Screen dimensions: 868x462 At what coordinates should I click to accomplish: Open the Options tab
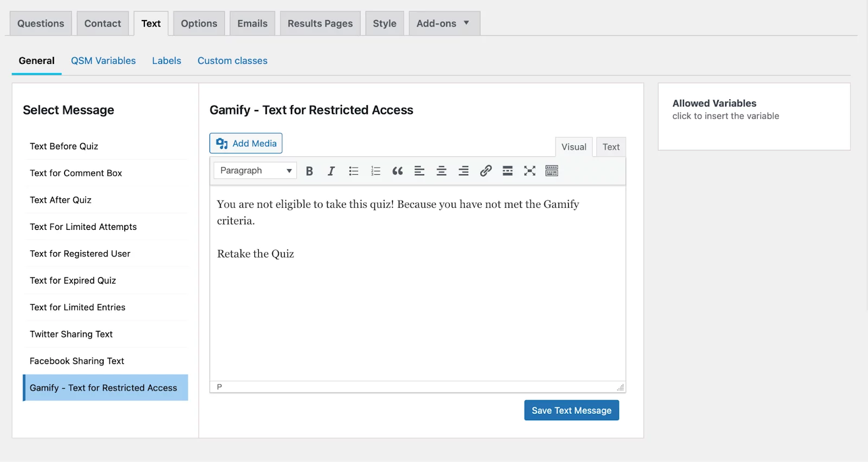pyautogui.click(x=199, y=23)
